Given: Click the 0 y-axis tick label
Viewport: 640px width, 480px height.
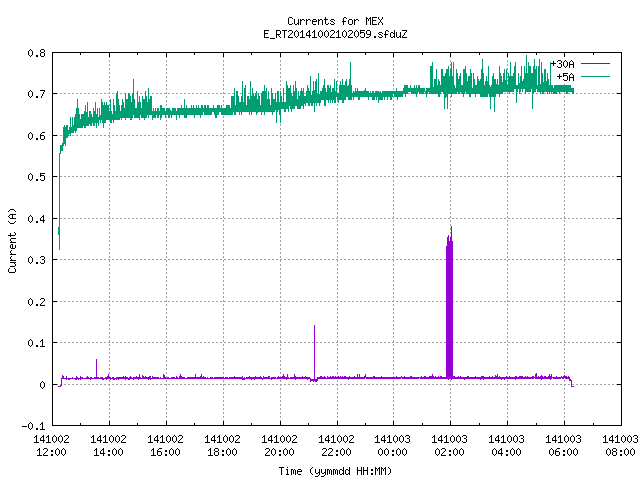Looking at the screenshot, I should 42,385.
